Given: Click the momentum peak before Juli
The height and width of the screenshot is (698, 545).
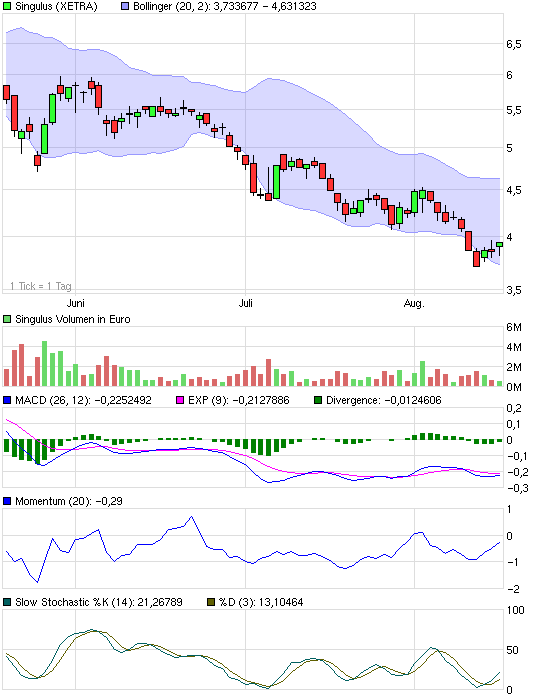Looking at the screenshot, I should (191, 517).
